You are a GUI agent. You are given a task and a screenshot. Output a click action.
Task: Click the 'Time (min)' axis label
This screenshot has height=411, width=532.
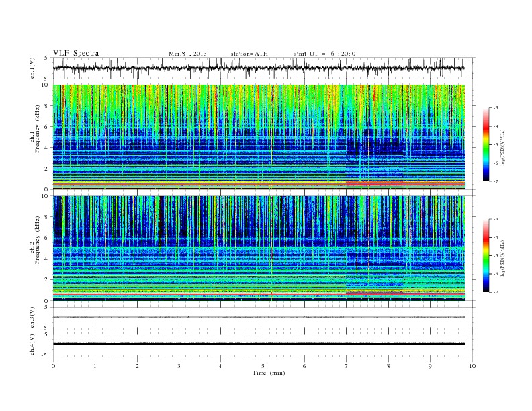point(269,373)
